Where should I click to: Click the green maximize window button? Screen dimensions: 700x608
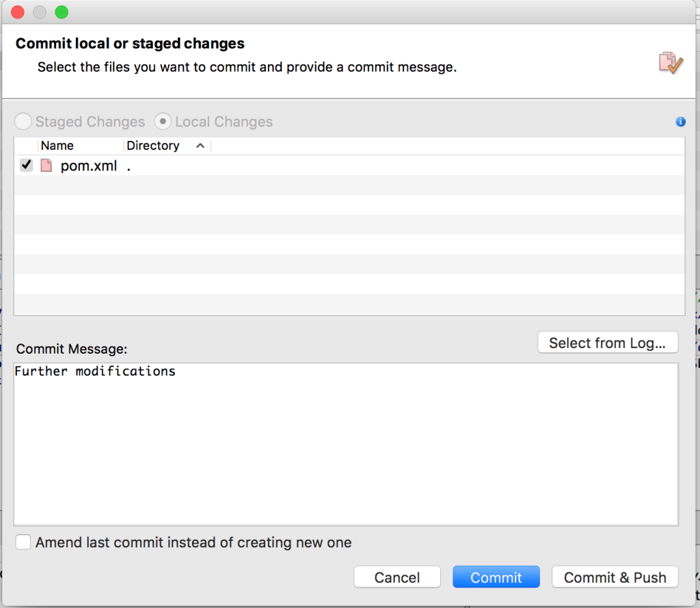62,12
